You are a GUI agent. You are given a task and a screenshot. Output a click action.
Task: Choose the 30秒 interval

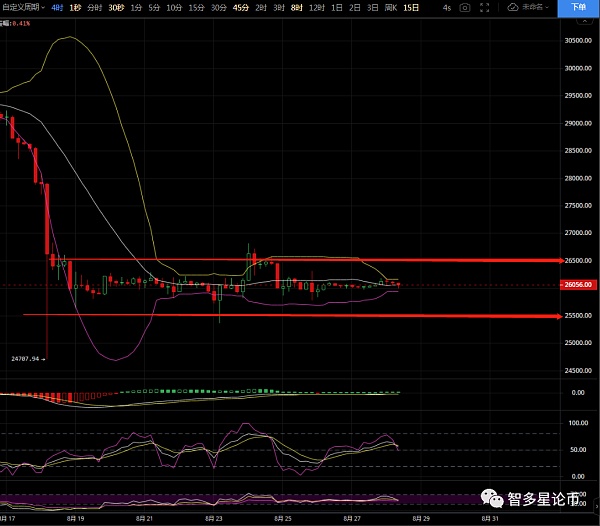coord(116,7)
